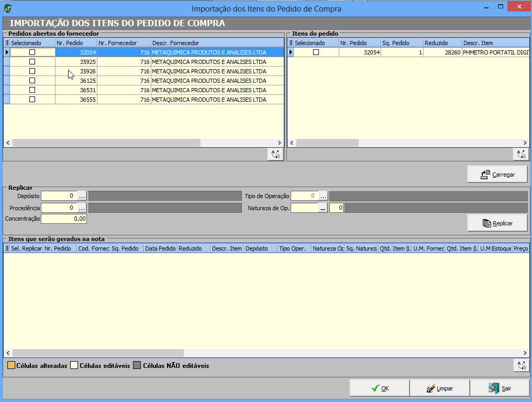
Task: Click the sort icon below the Pedidos abertos grid
Action: 275,154
